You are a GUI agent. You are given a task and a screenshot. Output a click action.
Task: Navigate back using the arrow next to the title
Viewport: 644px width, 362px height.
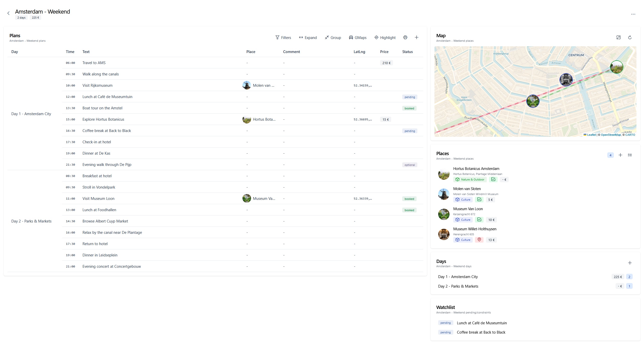click(x=9, y=13)
